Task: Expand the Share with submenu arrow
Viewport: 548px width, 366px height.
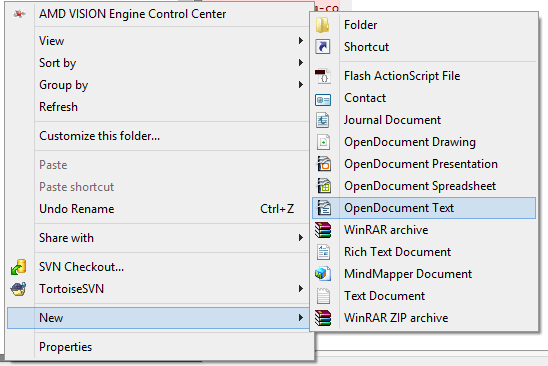Action: 301,238
